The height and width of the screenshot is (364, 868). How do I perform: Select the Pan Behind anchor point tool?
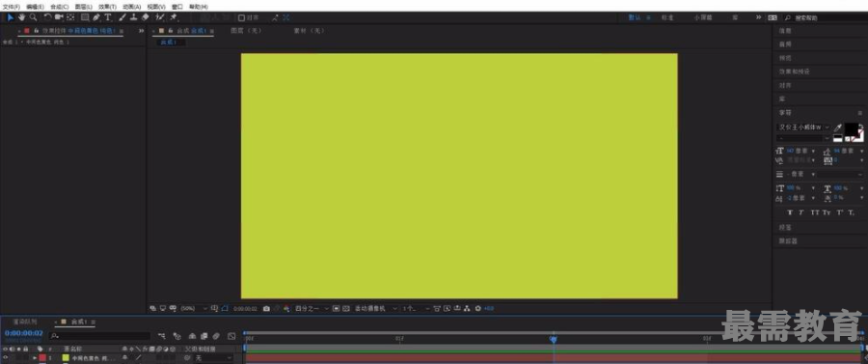pyautogui.click(x=70, y=17)
